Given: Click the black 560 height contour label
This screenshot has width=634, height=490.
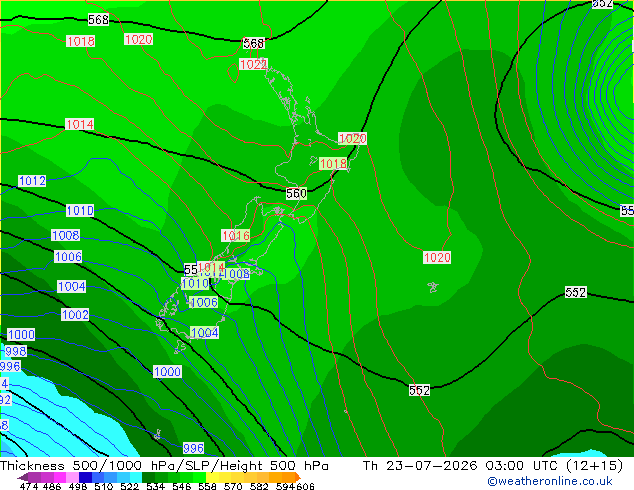Looking at the screenshot, I should click(x=296, y=194).
